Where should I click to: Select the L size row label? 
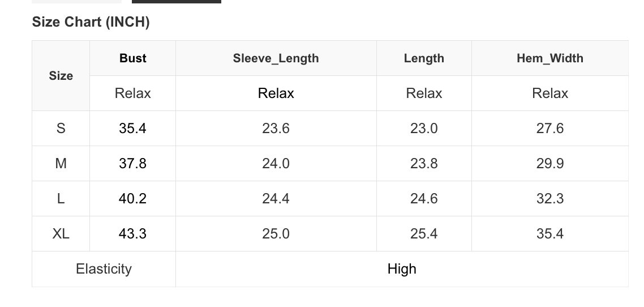pos(61,199)
